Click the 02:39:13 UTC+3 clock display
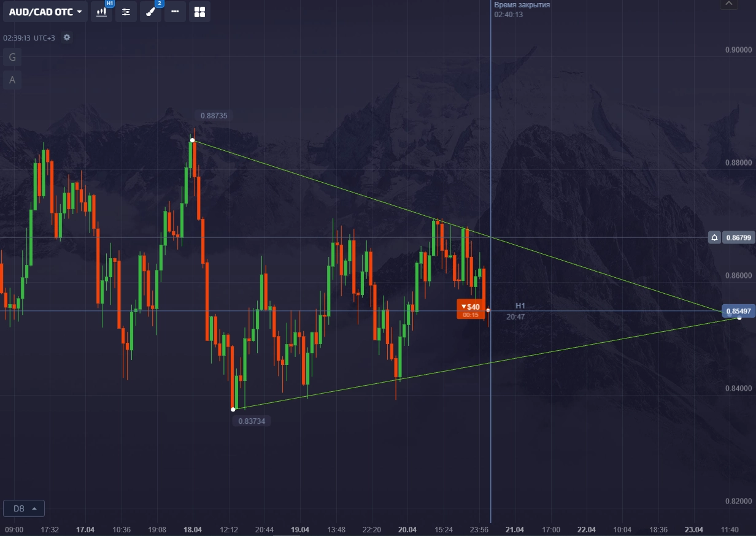The image size is (756, 536). 29,38
